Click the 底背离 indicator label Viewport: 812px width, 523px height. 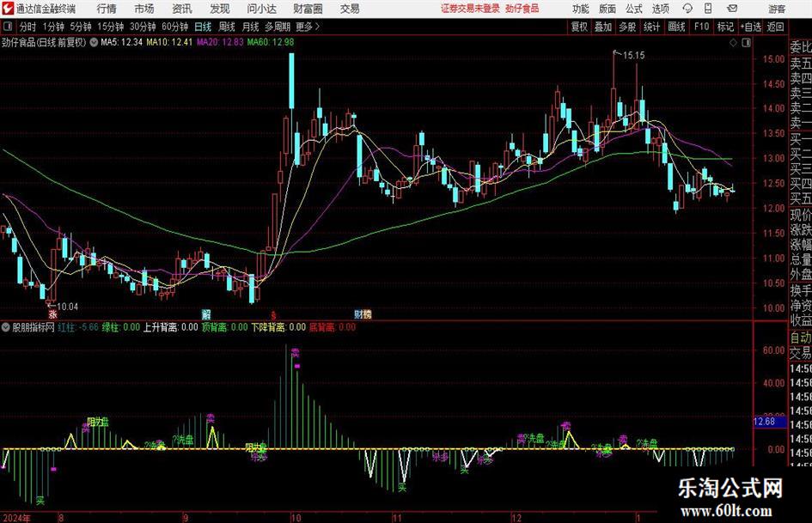pos(333,327)
